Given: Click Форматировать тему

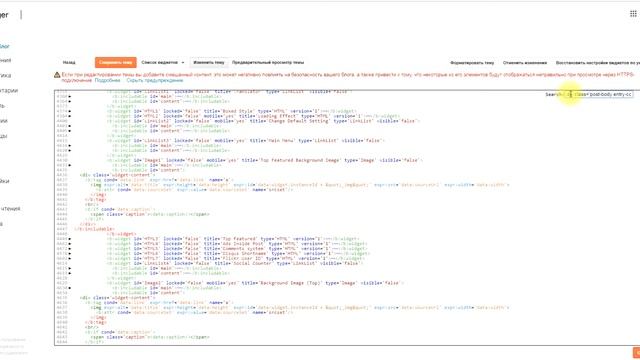Looking at the screenshot, I should pyautogui.click(x=472, y=63).
